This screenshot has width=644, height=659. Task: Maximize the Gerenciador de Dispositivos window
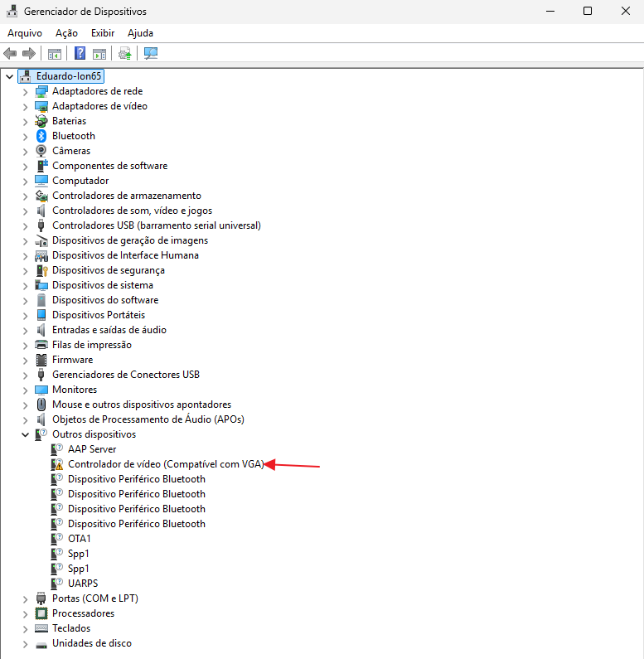click(x=588, y=12)
